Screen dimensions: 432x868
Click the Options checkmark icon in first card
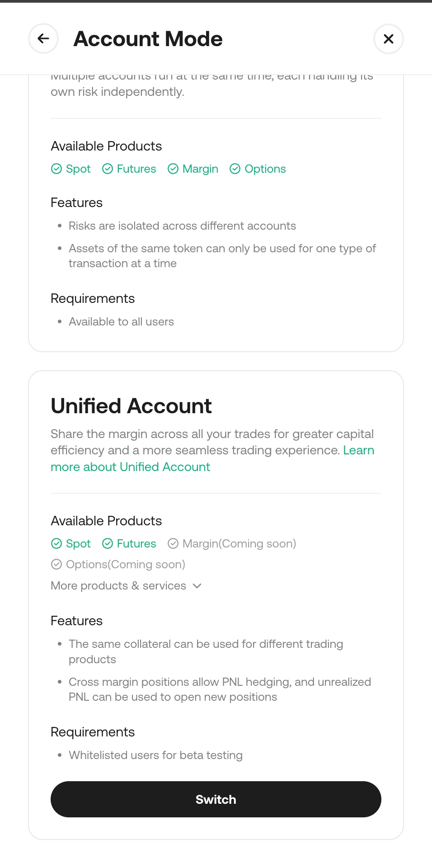click(x=235, y=169)
